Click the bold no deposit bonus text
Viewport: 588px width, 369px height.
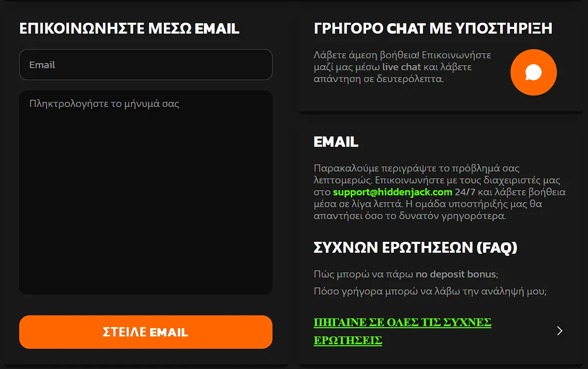pyautogui.click(x=455, y=274)
